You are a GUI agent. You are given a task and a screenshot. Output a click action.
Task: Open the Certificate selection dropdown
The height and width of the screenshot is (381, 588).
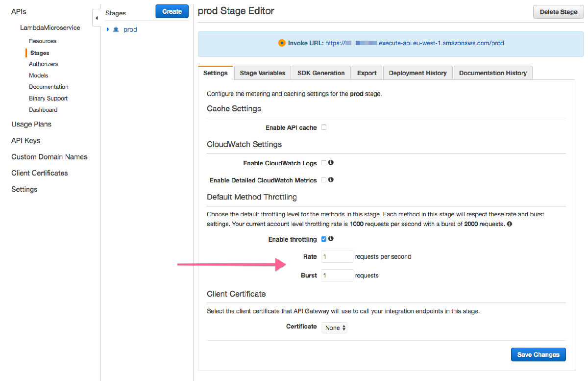[334, 328]
